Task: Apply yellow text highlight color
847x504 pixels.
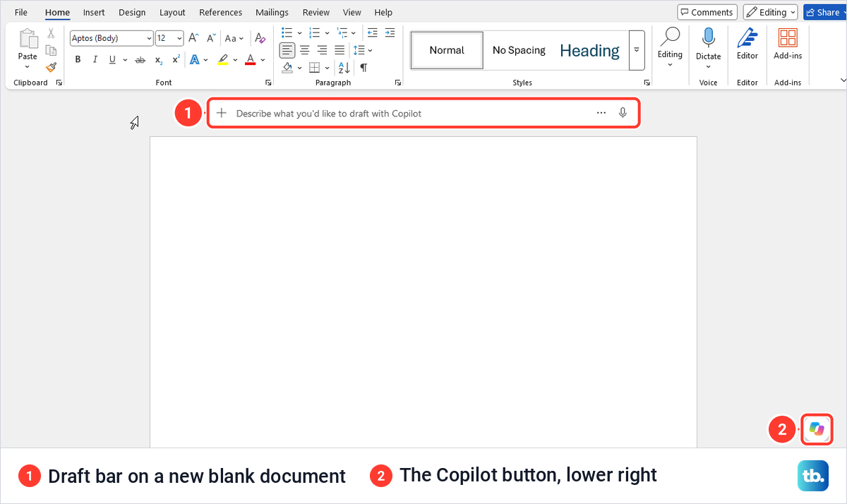Action: click(222, 60)
